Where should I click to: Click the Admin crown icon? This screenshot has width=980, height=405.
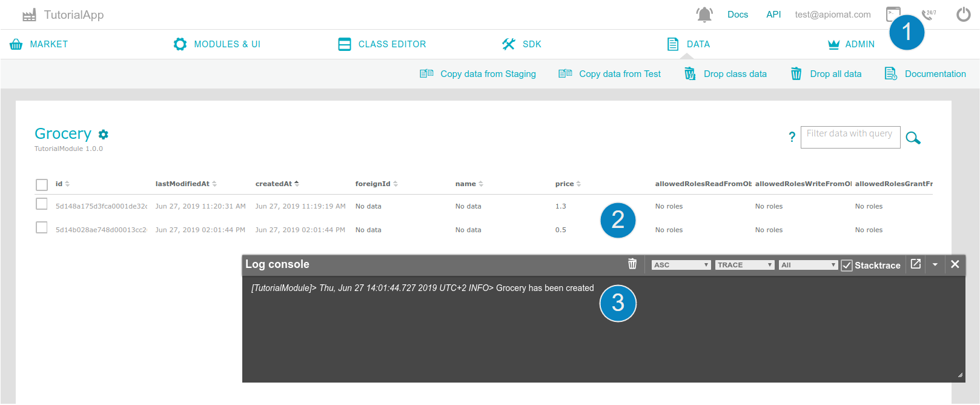click(833, 44)
